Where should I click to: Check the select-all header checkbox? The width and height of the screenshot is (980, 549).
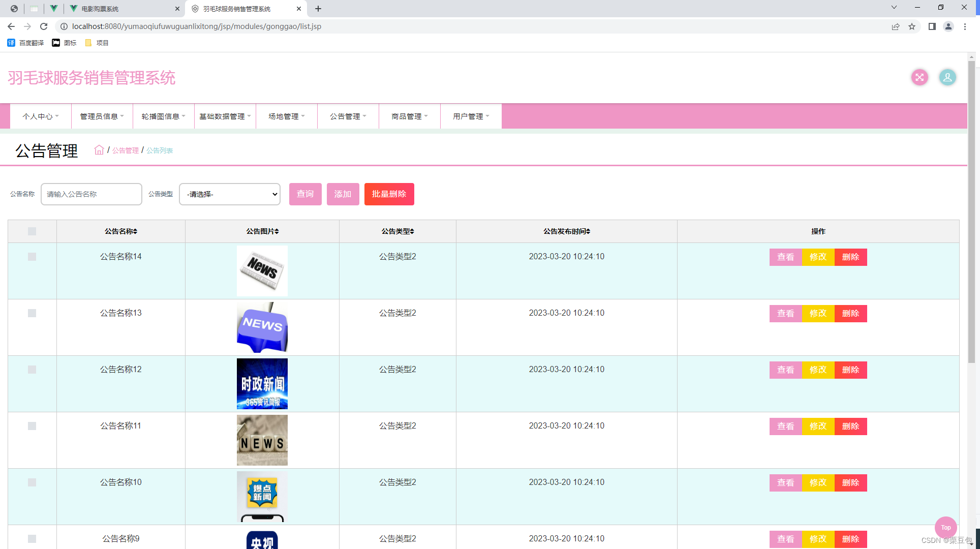pos(32,231)
